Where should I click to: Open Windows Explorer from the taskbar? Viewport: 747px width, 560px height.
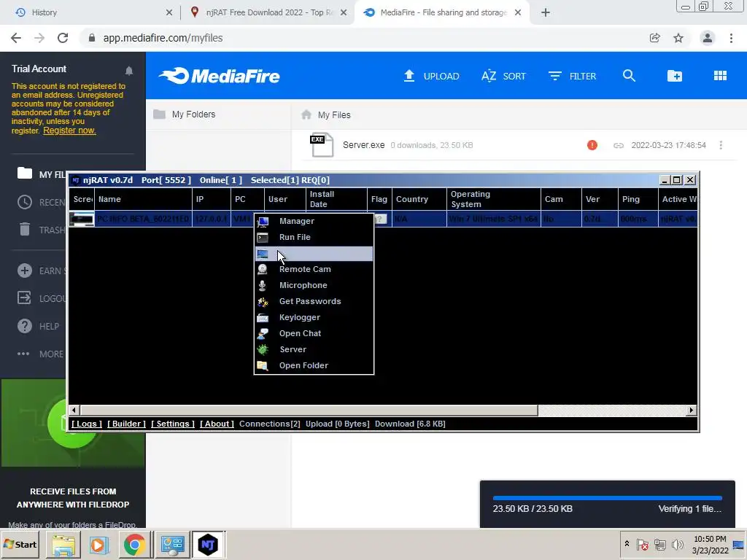(x=63, y=544)
